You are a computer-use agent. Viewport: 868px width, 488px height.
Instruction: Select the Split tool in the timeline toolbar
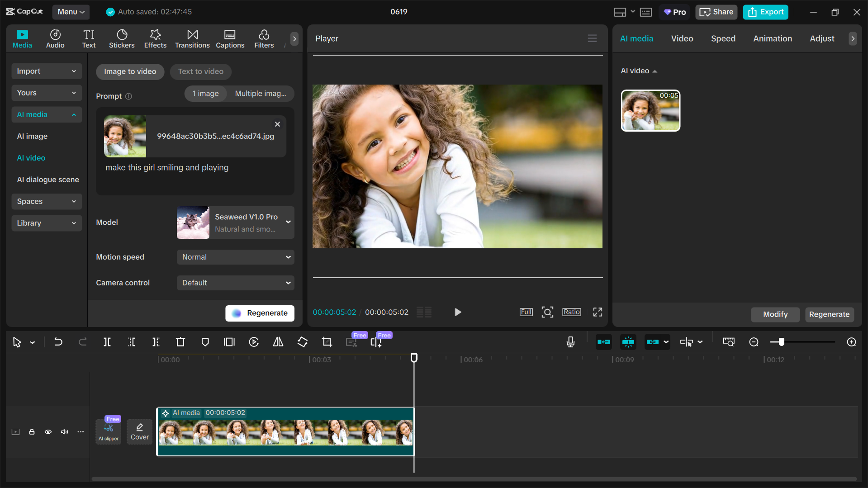point(107,342)
